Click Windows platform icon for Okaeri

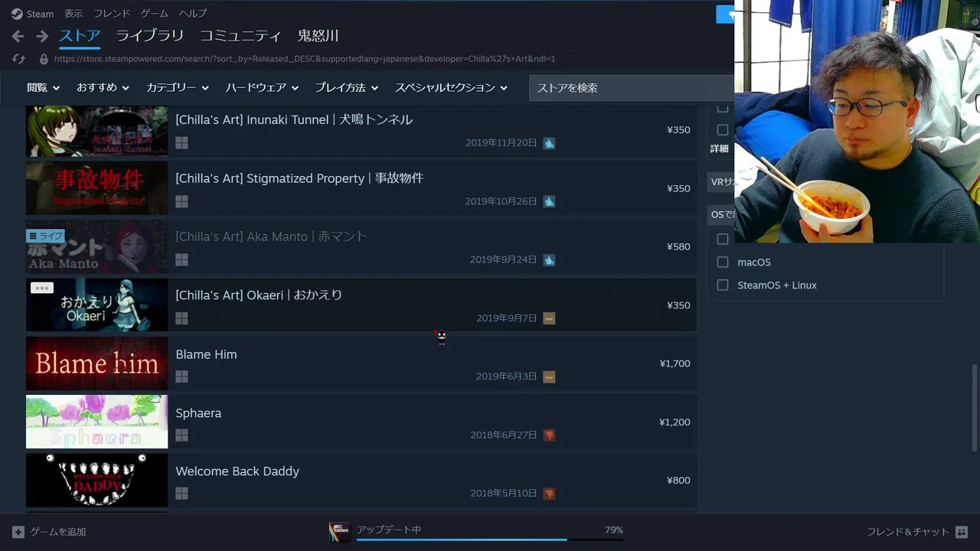(181, 318)
